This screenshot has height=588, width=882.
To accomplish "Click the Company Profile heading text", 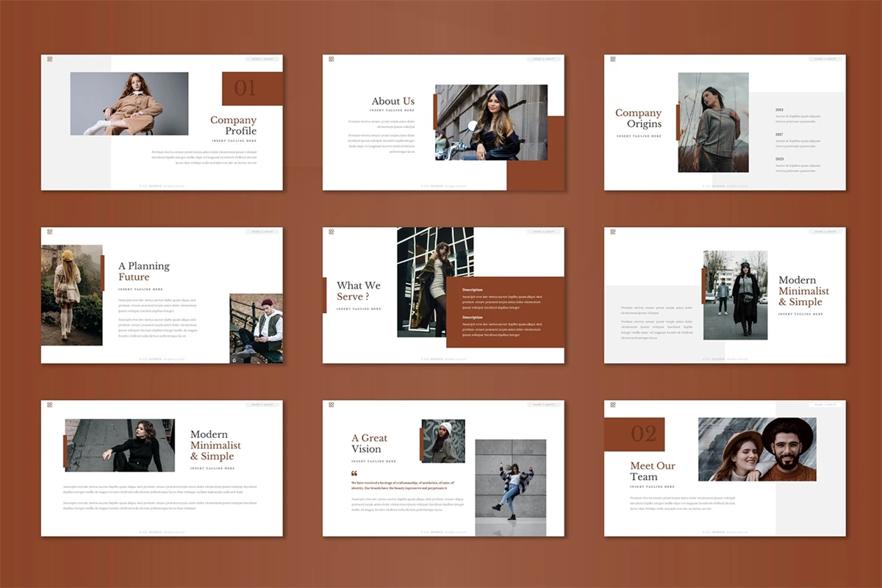I will (x=233, y=126).
